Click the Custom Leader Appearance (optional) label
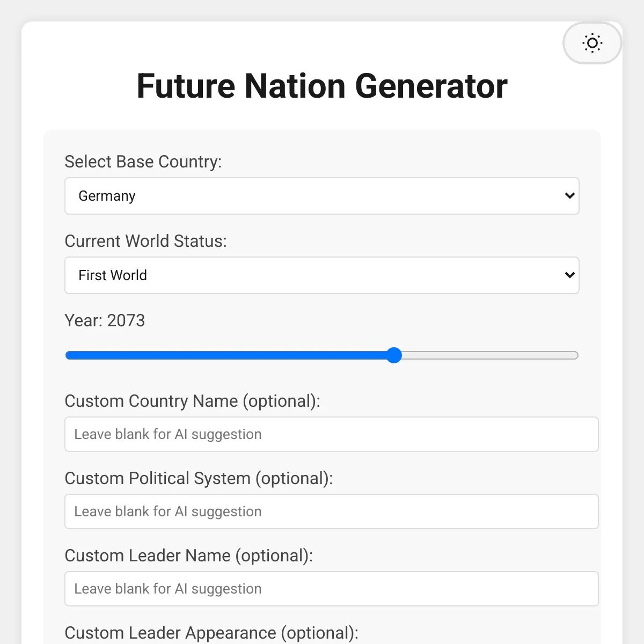644x644 pixels. click(211, 633)
